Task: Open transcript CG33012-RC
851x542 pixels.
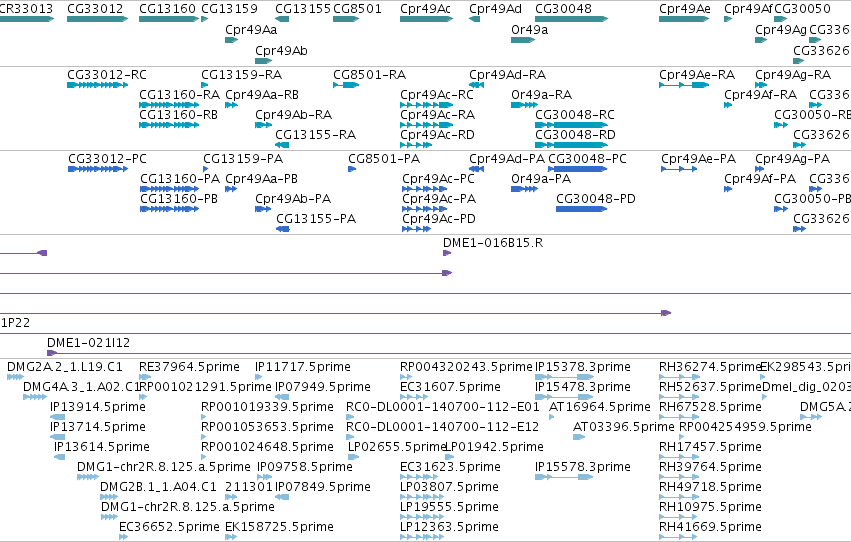Action: (107, 75)
